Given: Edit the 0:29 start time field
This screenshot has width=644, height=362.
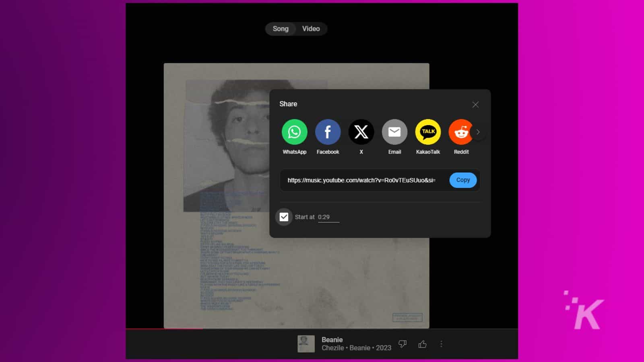Looking at the screenshot, I should tap(328, 217).
